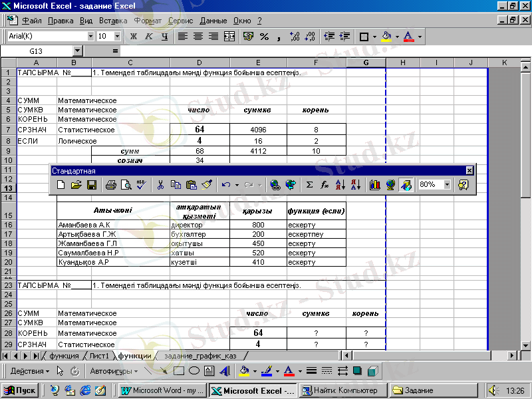Screen dimensions: 532x399
Task: Switch to the Лист1 sheet tab
Action: click(x=100, y=356)
